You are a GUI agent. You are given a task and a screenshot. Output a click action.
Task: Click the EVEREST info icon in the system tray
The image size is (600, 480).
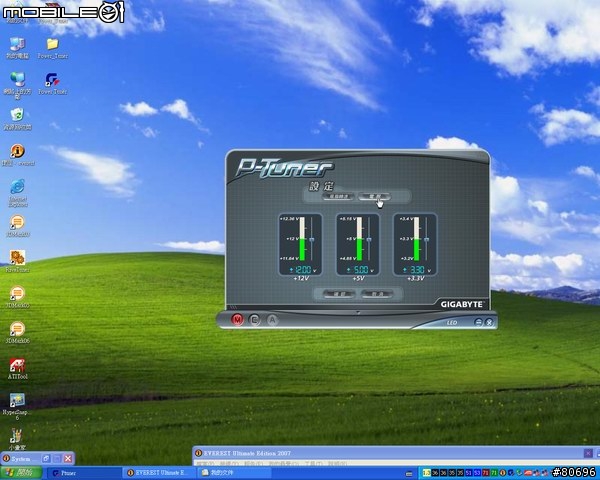coord(502,473)
